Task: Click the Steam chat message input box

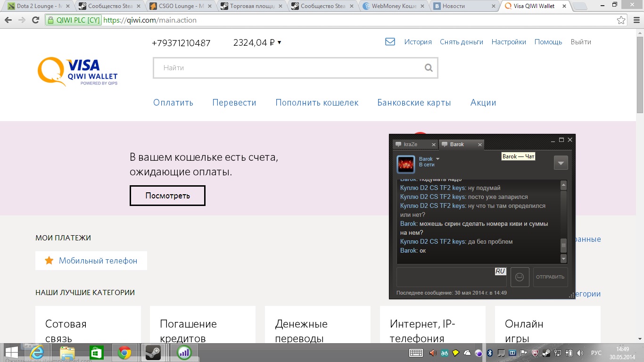Action: coord(452,277)
